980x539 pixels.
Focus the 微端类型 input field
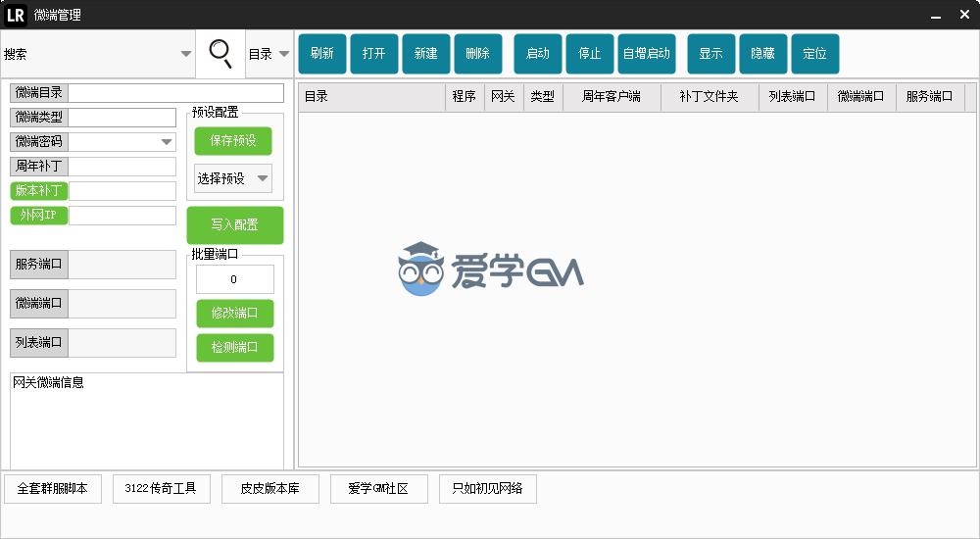pyautogui.click(x=122, y=118)
